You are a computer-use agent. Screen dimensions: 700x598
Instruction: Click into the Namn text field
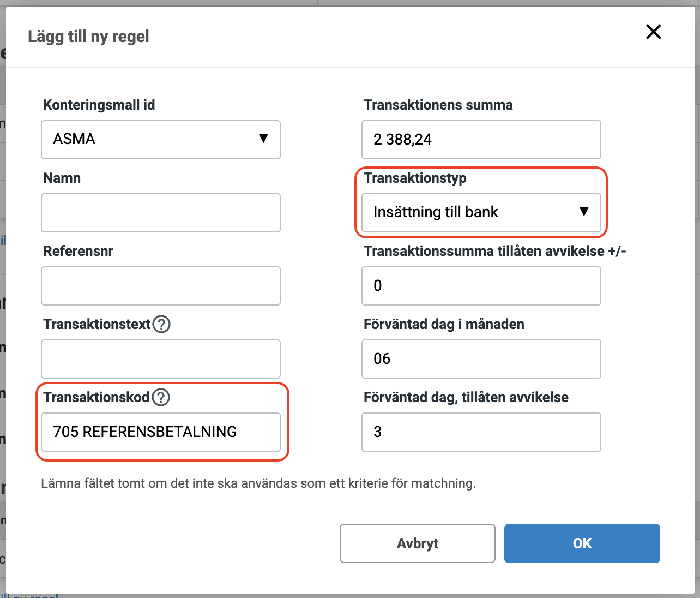tap(161, 213)
